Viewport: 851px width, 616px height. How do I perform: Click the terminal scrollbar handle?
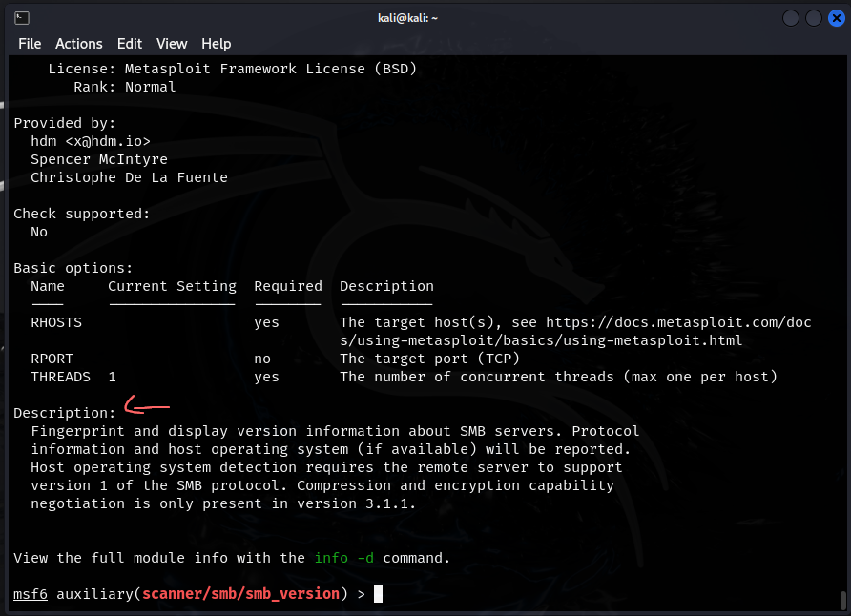842,600
